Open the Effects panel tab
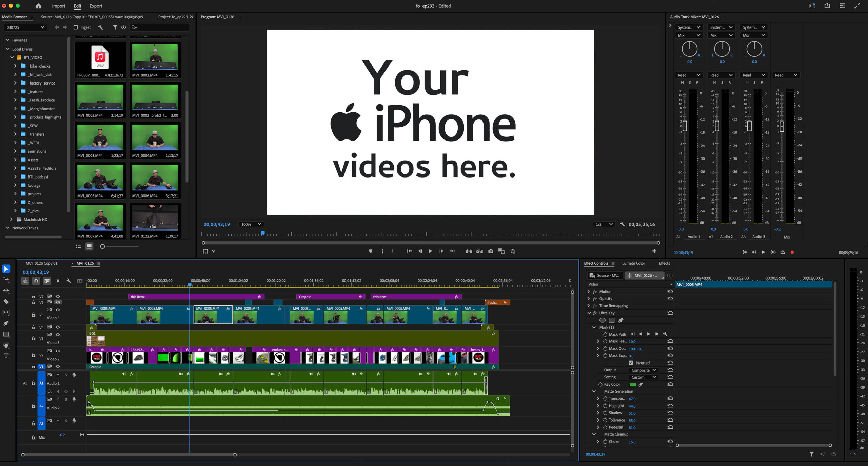The height and width of the screenshot is (466, 868). (664, 263)
